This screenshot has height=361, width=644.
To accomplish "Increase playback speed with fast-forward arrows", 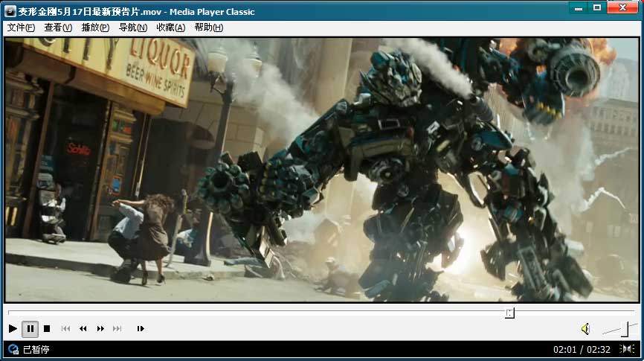I will pyautogui.click(x=100, y=328).
